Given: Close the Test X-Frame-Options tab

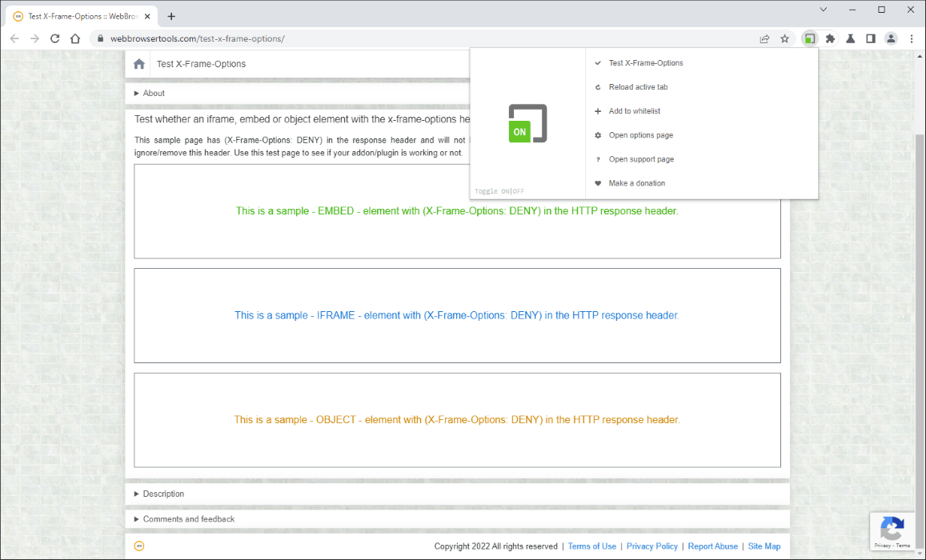Looking at the screenshot, I should pos(147,17).
